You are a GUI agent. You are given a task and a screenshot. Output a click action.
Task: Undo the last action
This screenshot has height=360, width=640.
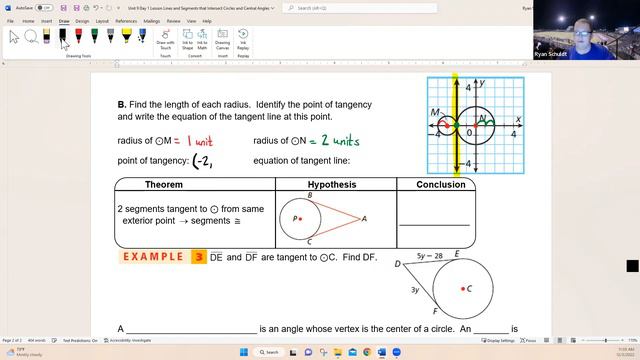(x=96, y=8)
